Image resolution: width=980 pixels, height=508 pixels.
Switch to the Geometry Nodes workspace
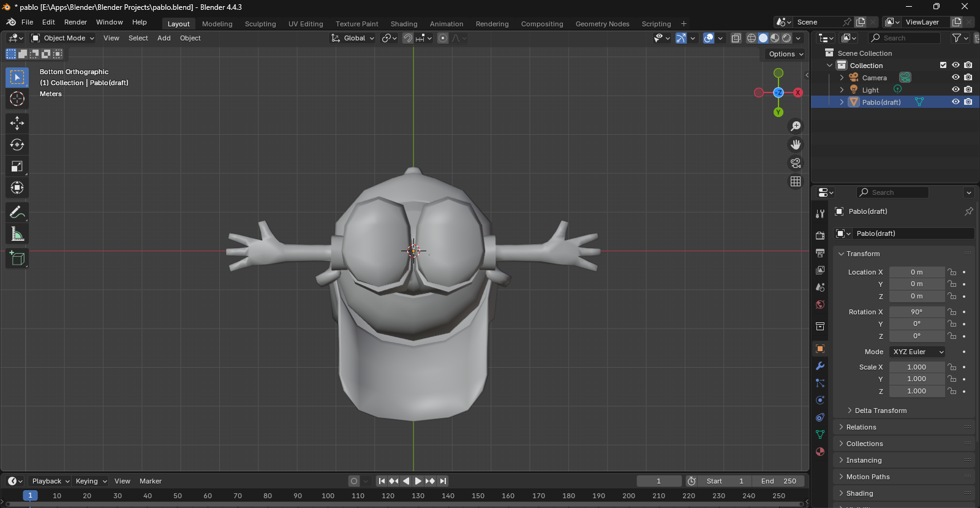[x=602, y=24]
